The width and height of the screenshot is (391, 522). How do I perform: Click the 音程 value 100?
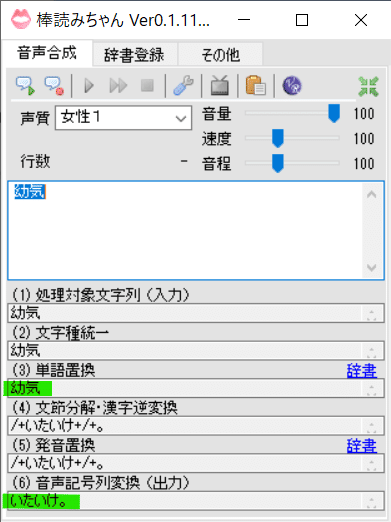coord(364,163)
